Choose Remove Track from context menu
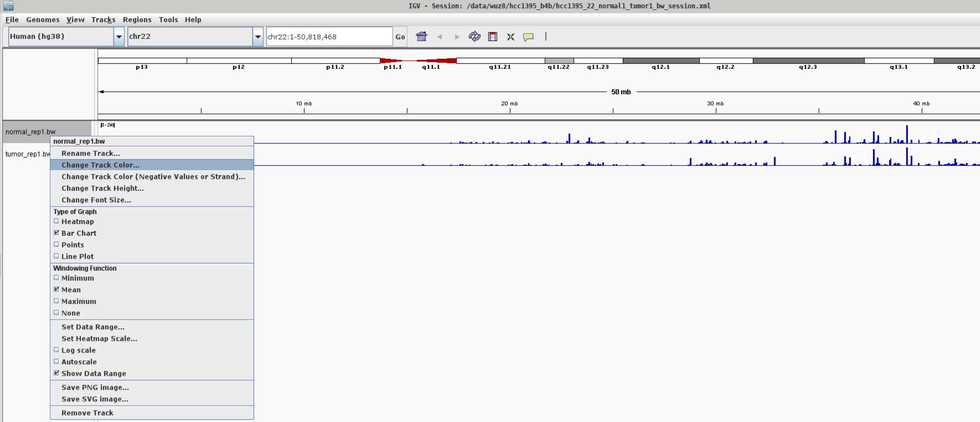 [x=87, y=413]
